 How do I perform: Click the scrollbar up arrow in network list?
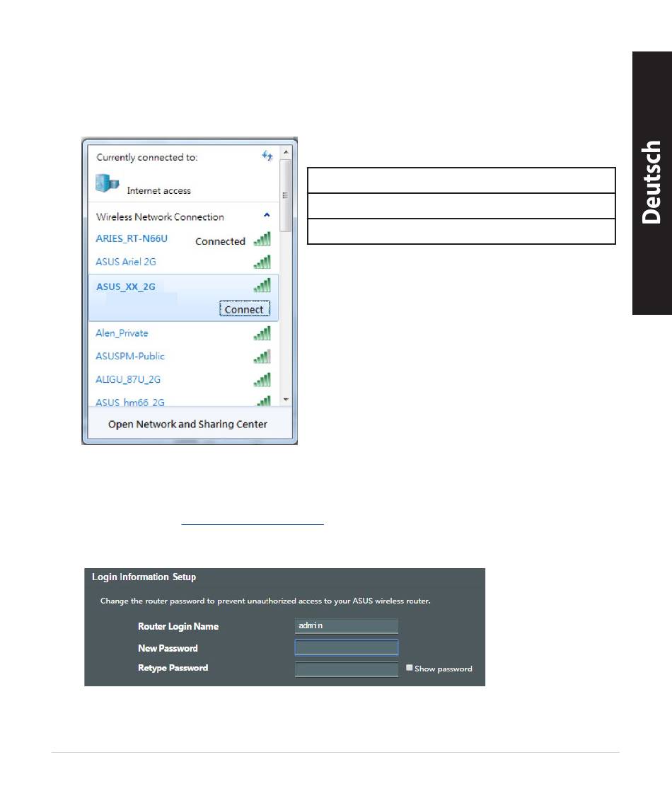[x=286, y=152]
